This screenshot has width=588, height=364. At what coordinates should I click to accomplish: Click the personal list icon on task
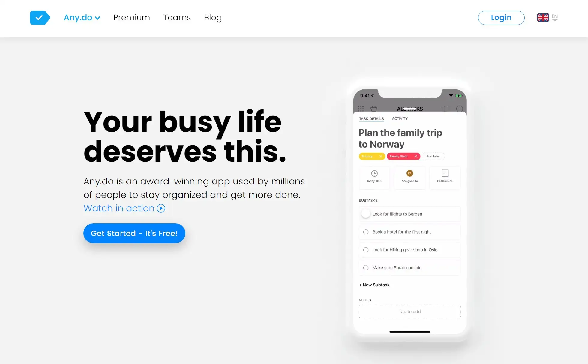pyautogui.click(x=445, y=173)
